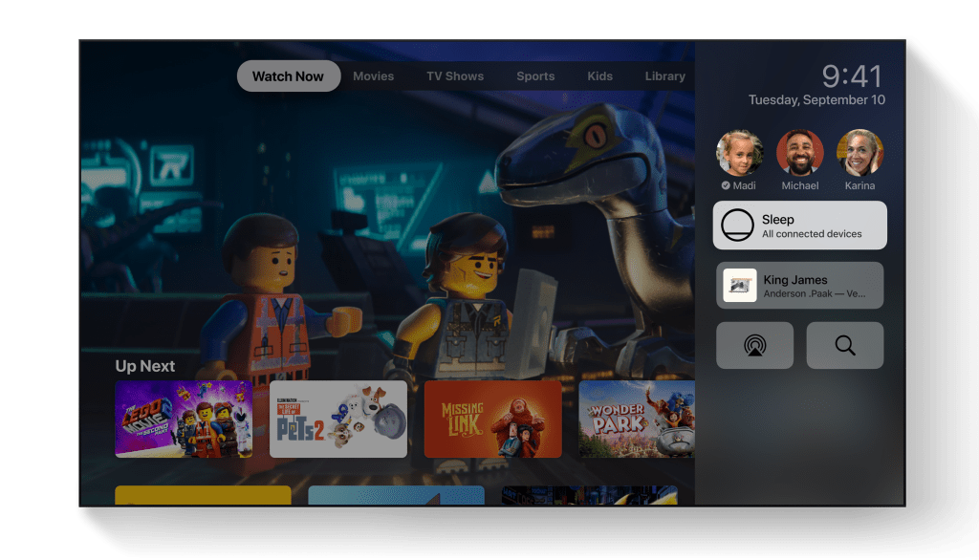The height and width of the screenshot is (560, 979).
Task: Open AirPlay audio controls icon
Action: tap(754, 346)
